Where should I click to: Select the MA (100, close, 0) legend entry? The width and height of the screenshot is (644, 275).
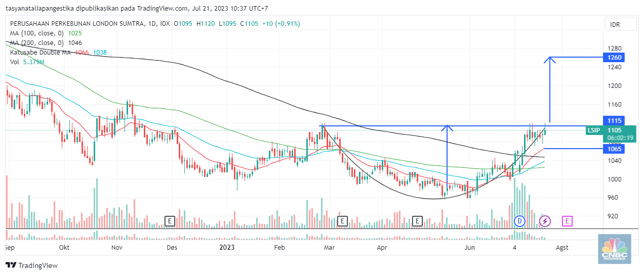(35, 33)
